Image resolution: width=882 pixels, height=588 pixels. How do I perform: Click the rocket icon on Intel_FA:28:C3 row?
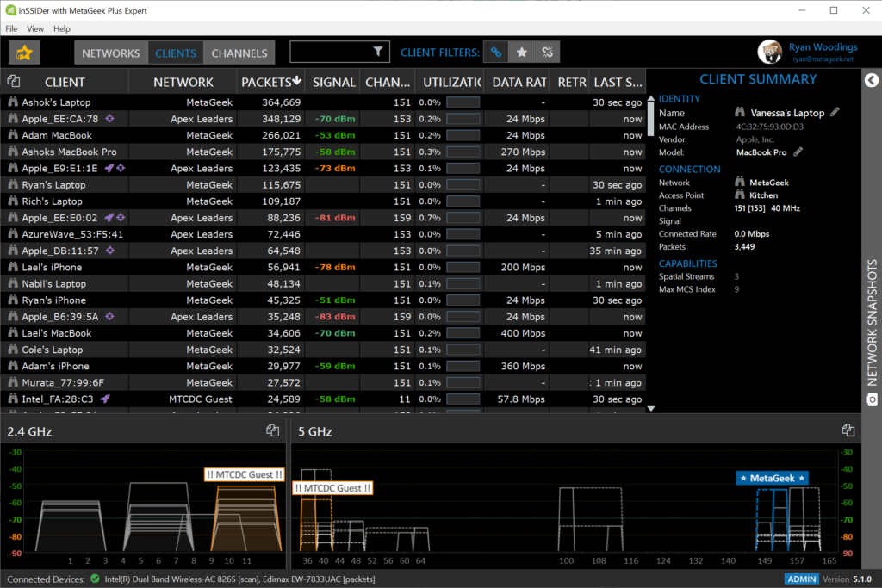[x=104, y=399]
